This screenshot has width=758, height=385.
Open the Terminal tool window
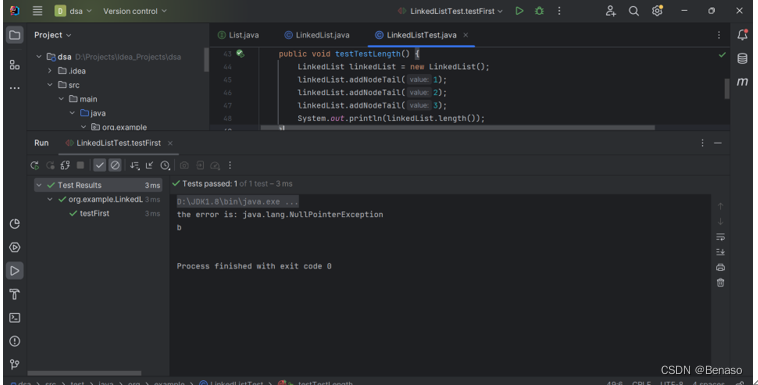tap(15, 318)
